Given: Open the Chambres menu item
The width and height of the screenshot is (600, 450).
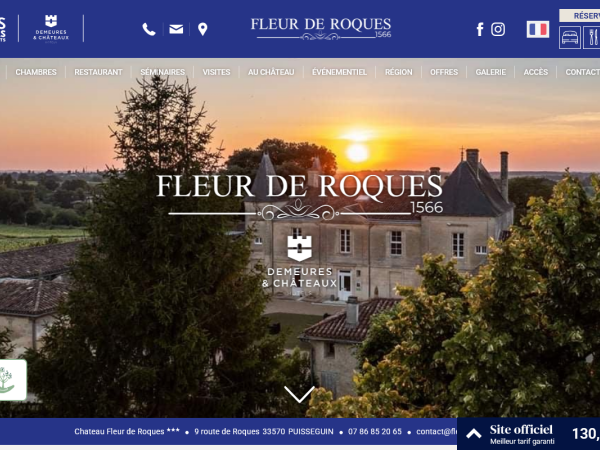Looking at the screenshot, I should [x=36, y=72].
